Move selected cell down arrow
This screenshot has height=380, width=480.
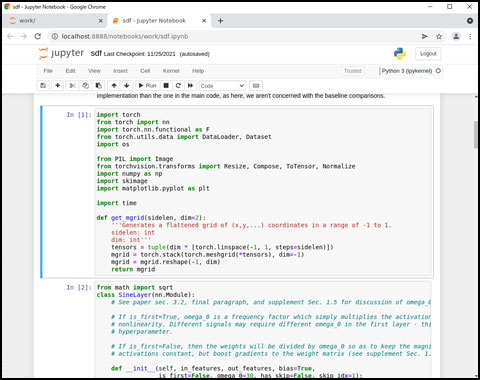click(x=127, y=86)
